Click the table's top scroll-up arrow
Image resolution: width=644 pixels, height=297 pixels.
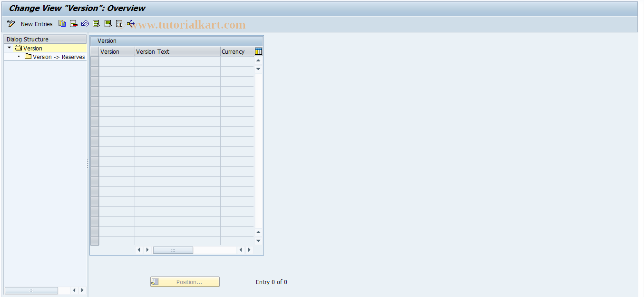[258, 60]
